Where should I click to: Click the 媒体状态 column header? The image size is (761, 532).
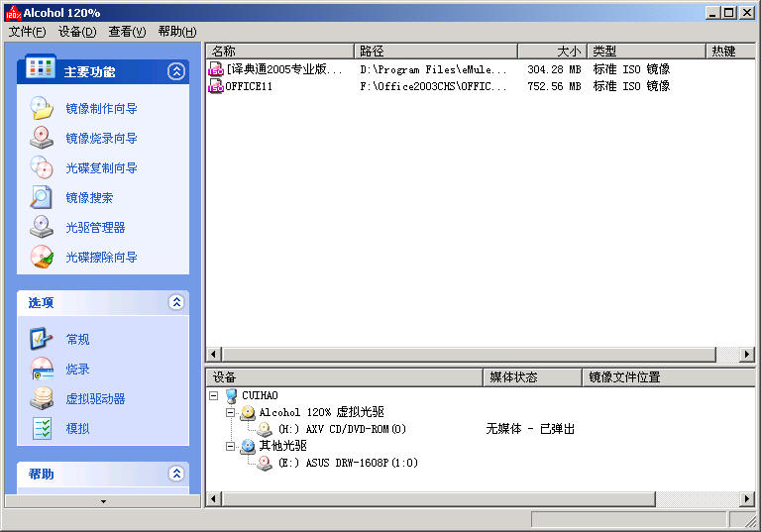533,377
